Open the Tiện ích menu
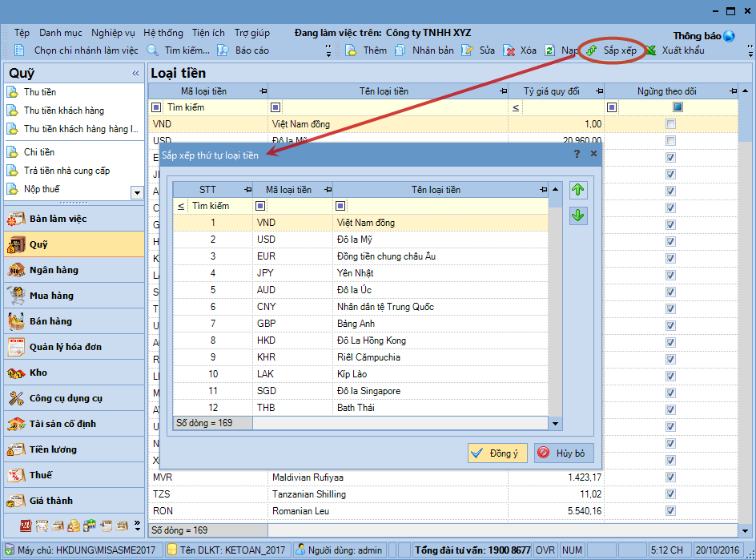This screenshot has width=756, height=560. pyautogui.click(x=208, y=33)
